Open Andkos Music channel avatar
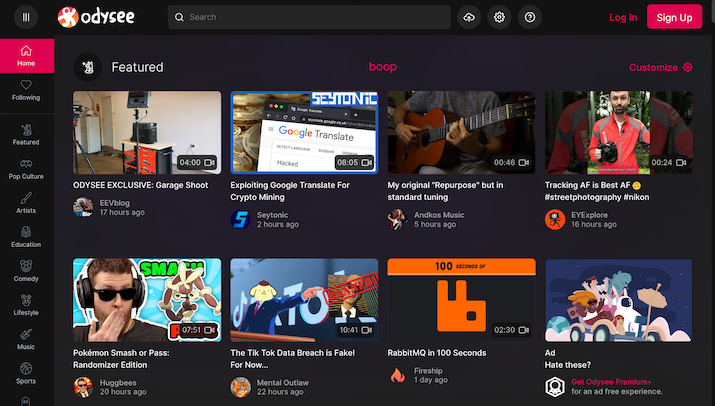The image size is (715, 406). tap(398, 219)
